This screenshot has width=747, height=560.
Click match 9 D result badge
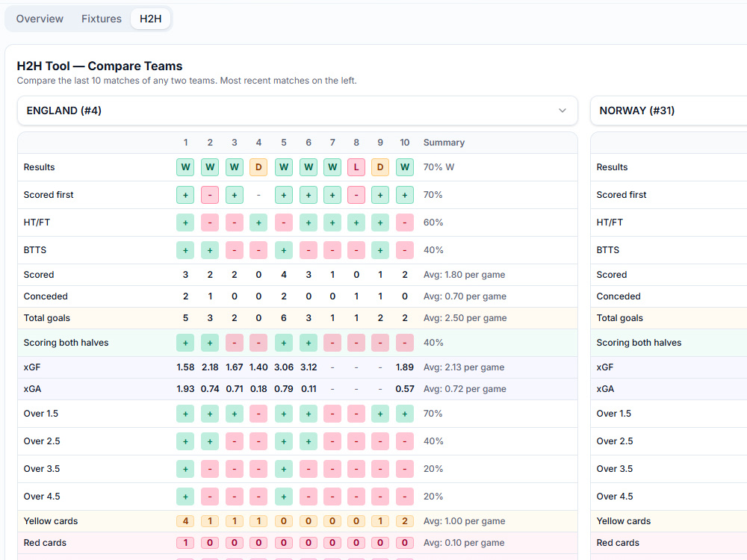coord(380,167)
